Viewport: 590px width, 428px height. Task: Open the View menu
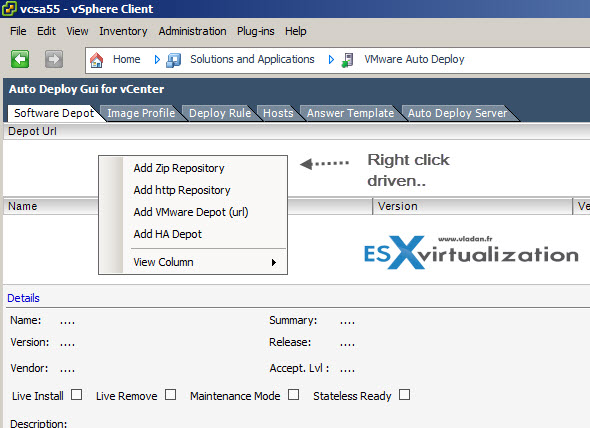[77, 31]
